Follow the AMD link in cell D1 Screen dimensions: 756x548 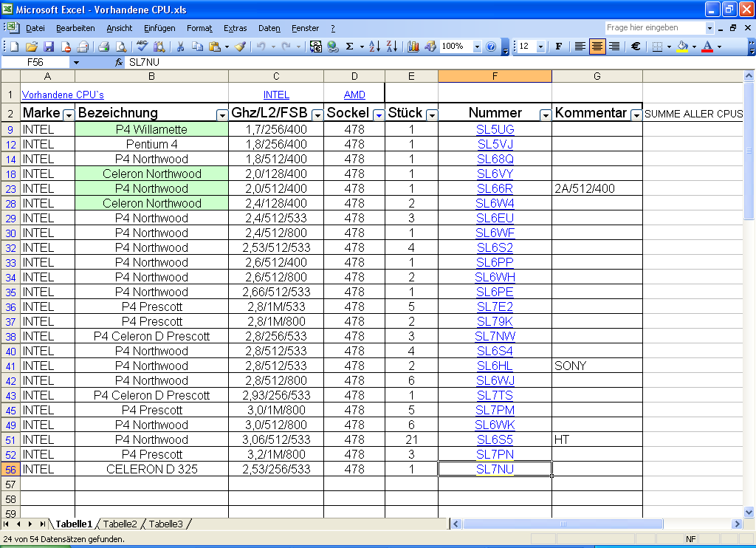[354, 95]
